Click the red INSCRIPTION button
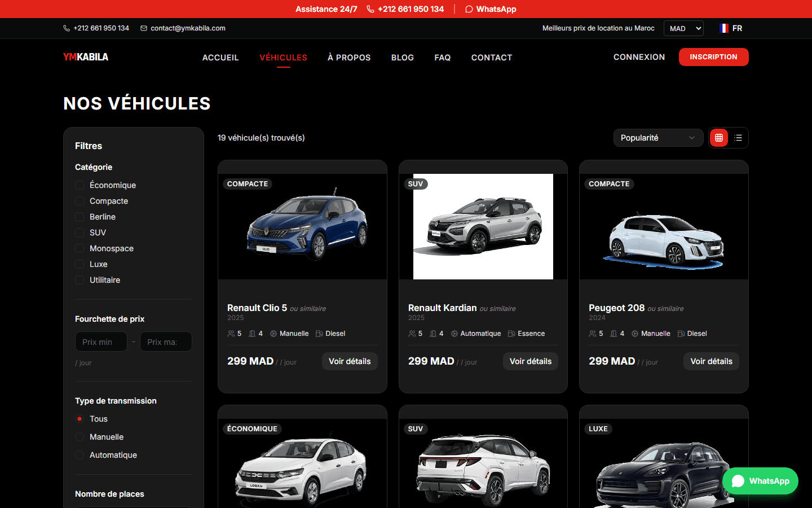The height and width of the screenshot is (508, 812). [713, 57]
